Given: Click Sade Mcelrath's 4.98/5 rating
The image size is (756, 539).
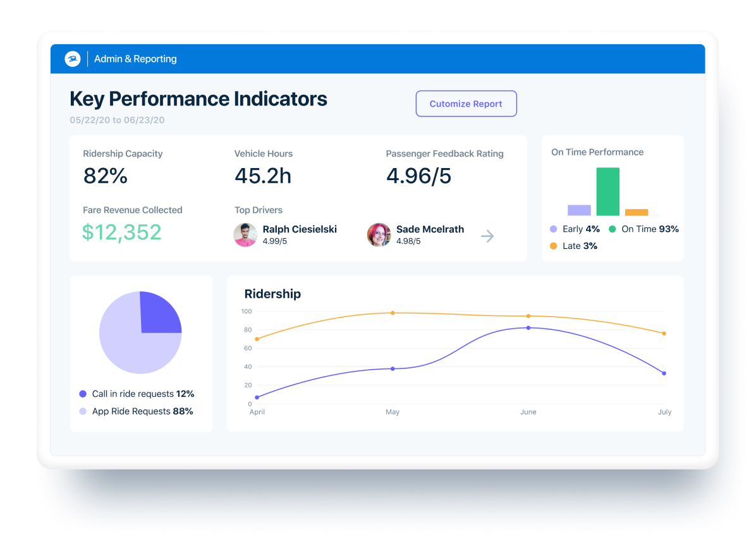Looking at the screenshot, I should [x=408, y=241].
